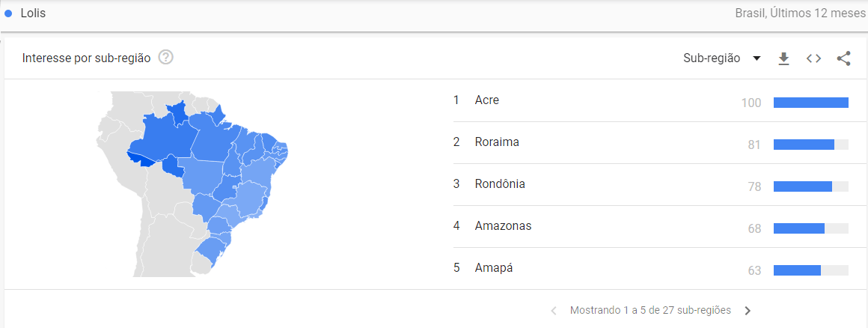This screenshot has width=868, height=328.
Task: Click Amazonas state on the Brazil map
Action: [166, 137]
